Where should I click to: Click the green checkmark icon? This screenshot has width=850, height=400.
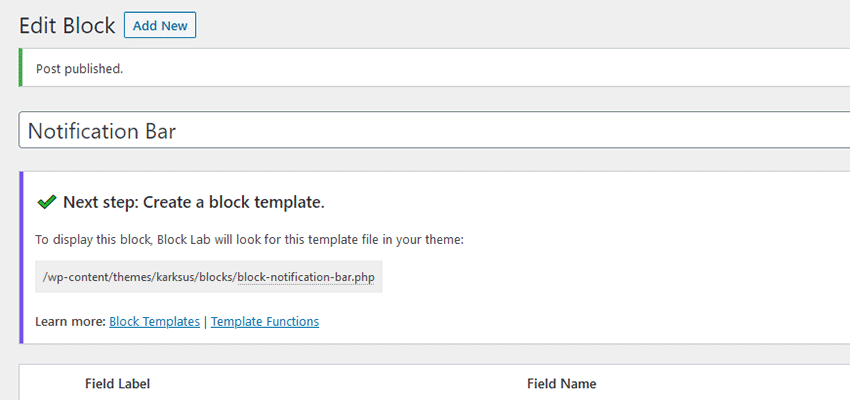46,202
